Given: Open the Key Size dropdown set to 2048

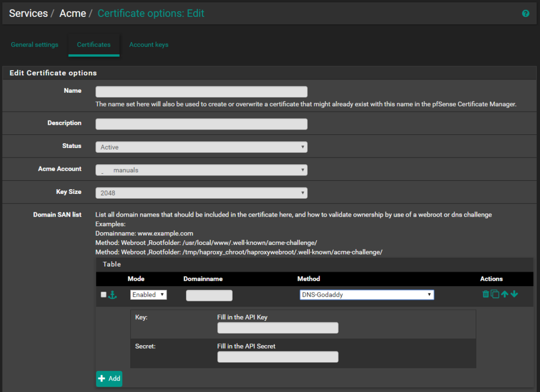Looking at the screenshot, I should pyautogui.click(x=201, y=193).
